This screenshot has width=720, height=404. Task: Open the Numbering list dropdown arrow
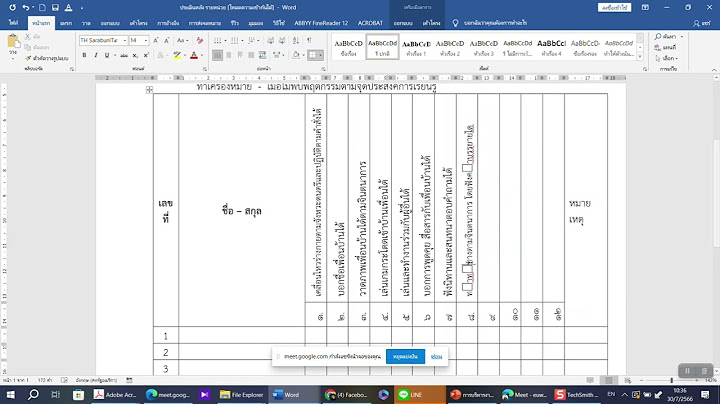pyautogui.click(x=242, y=40)
